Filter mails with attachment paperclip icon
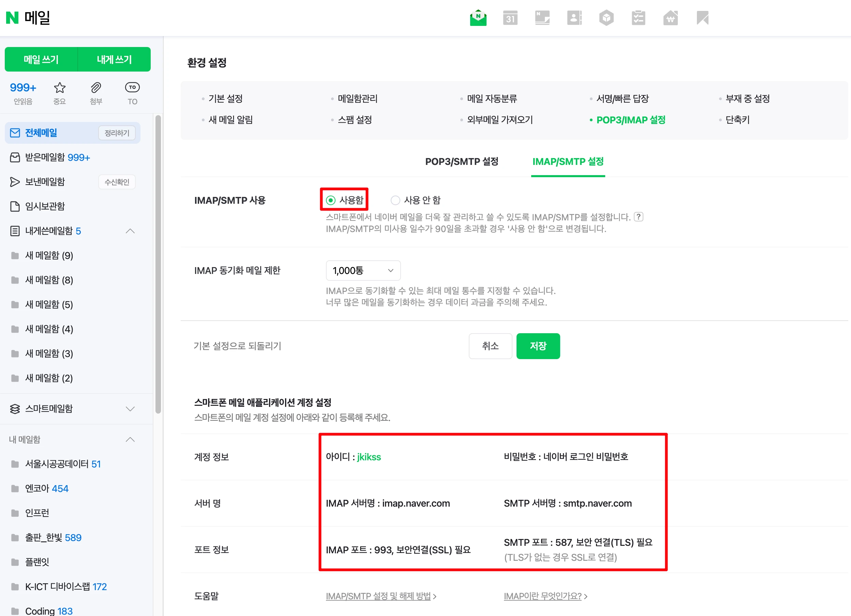 tap(96, 88)
